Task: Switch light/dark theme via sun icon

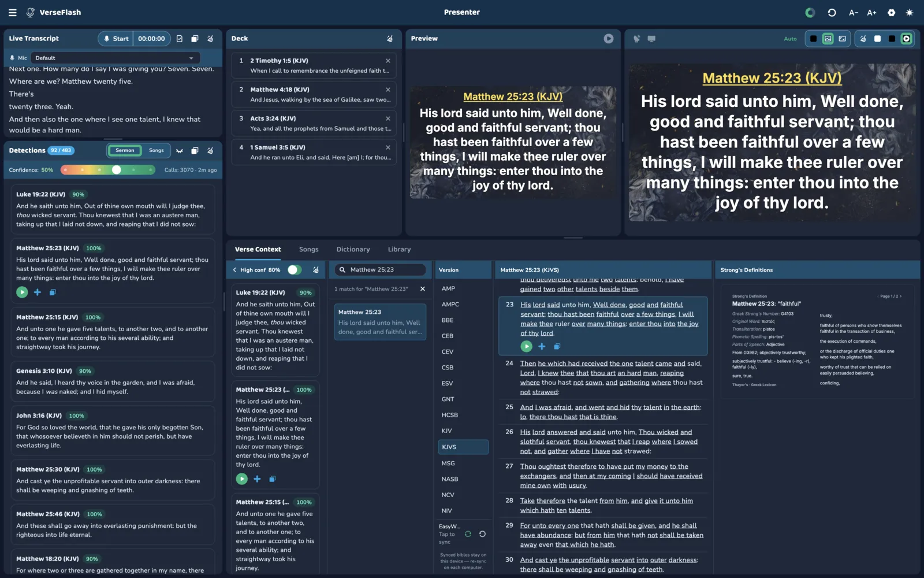Action: pos(910,12)
